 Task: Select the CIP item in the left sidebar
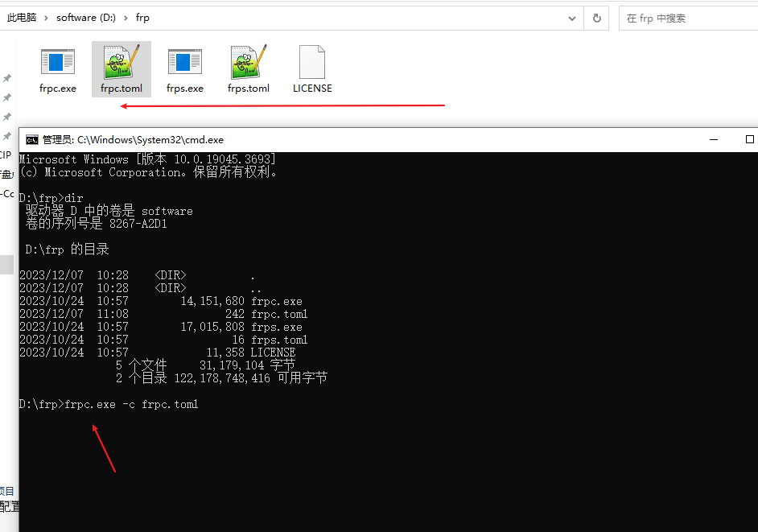tap(6, 155)
